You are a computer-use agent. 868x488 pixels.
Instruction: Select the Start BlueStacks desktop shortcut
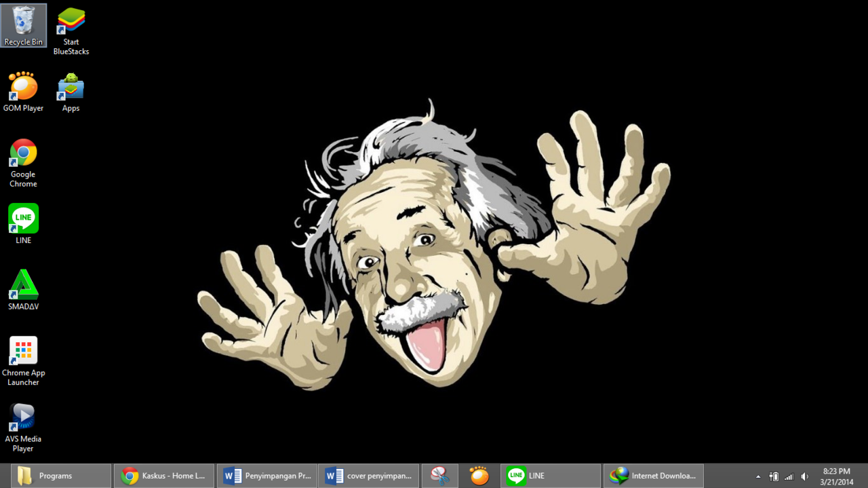coord(71,31)
